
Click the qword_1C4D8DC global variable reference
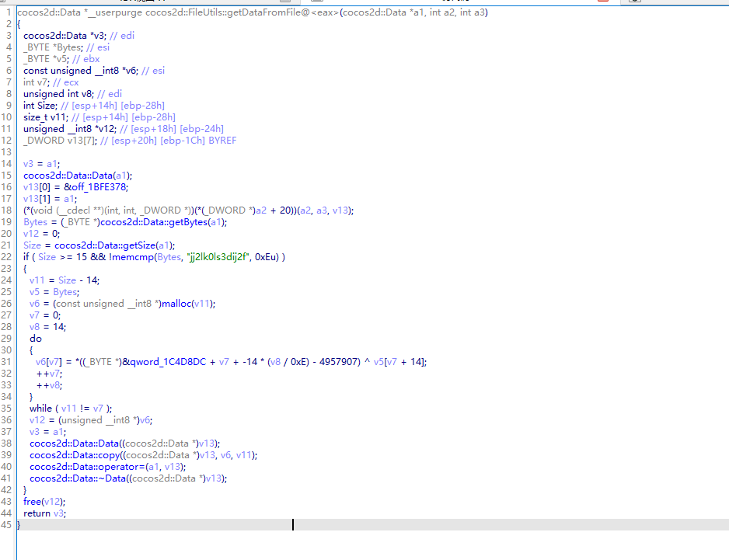(x=164, y=361)
